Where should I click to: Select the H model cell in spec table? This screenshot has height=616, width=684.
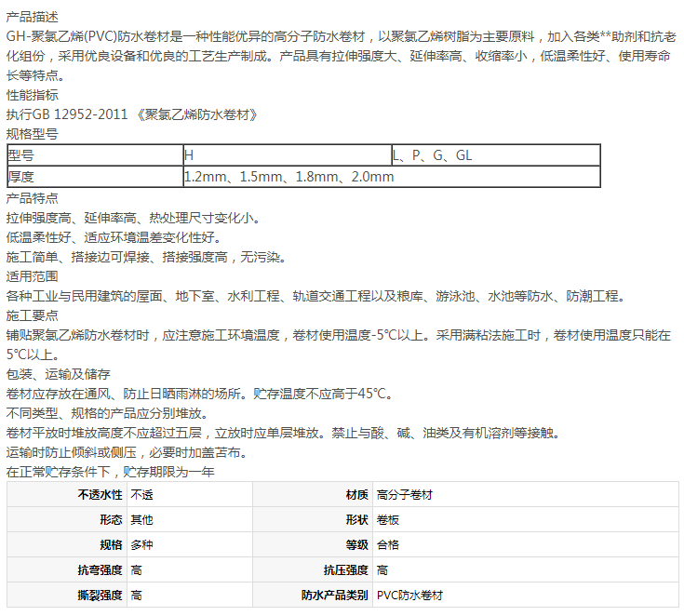pos(190,155)
